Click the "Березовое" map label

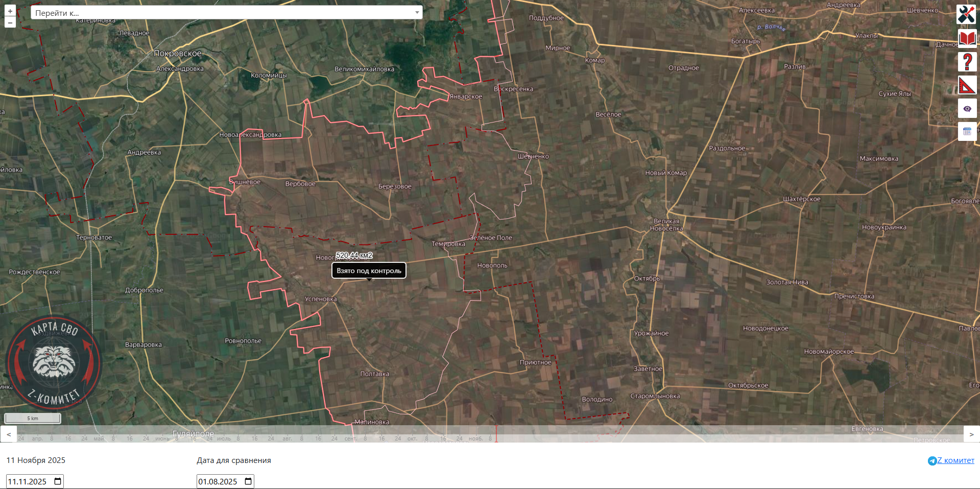point(395,186)
